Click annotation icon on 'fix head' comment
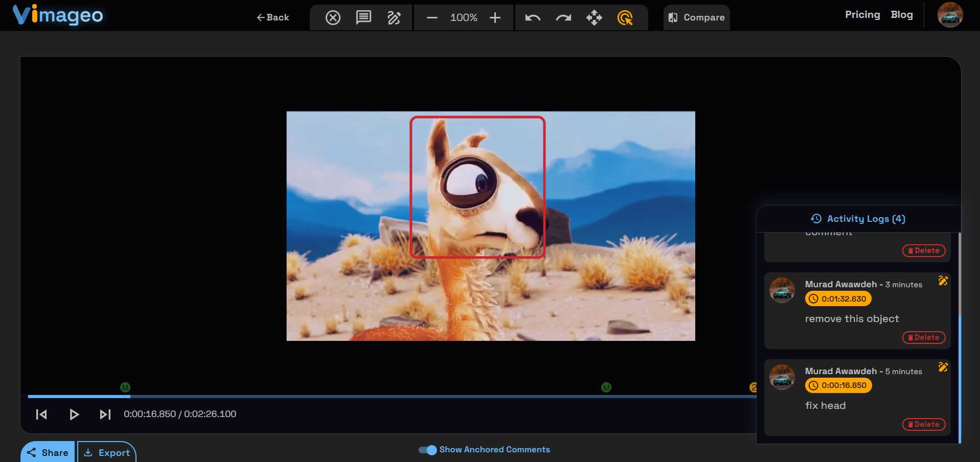The width and height of the screenshot is (980, 462). point(943,367)
